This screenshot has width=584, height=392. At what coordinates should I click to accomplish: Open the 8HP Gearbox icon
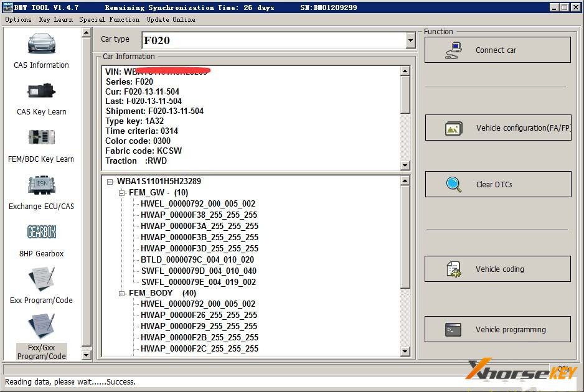(x=41, y=232)
